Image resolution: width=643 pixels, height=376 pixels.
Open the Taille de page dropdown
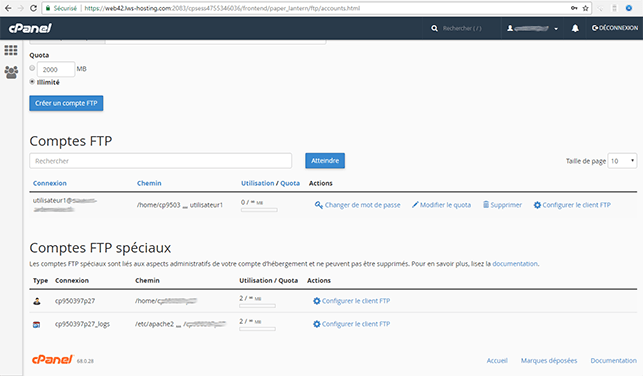[622, 161]
